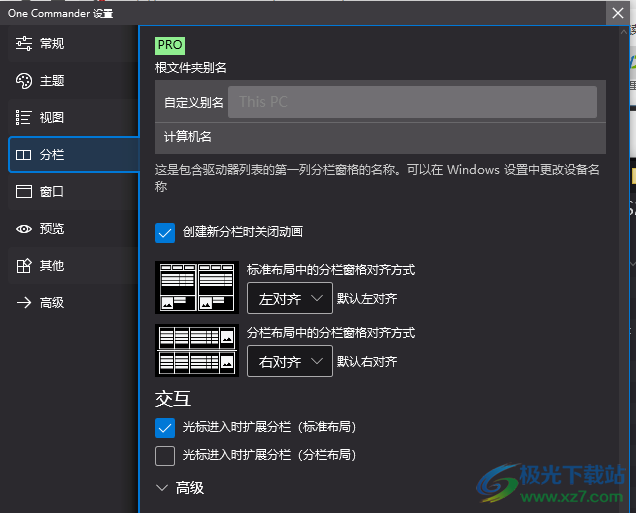This screenshot has width=636, height=513.
Task: Click the 默认左对齐 label
Action: [367, 299]
